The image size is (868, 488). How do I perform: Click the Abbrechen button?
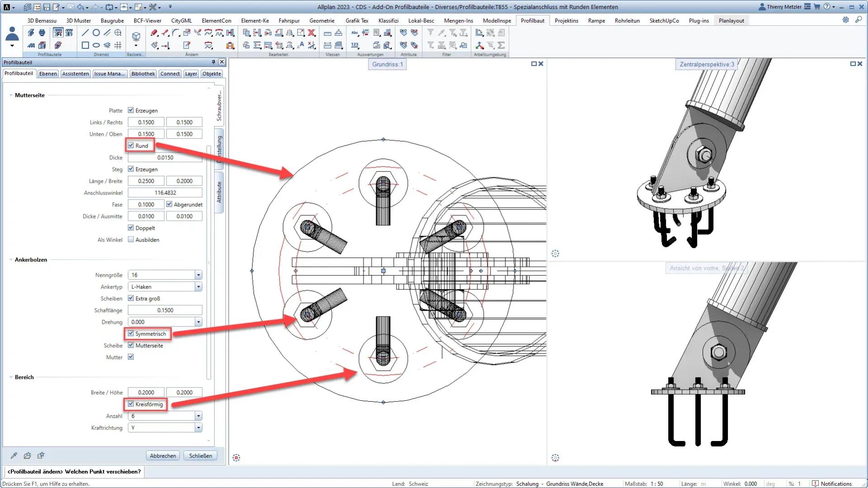(163, 455)
